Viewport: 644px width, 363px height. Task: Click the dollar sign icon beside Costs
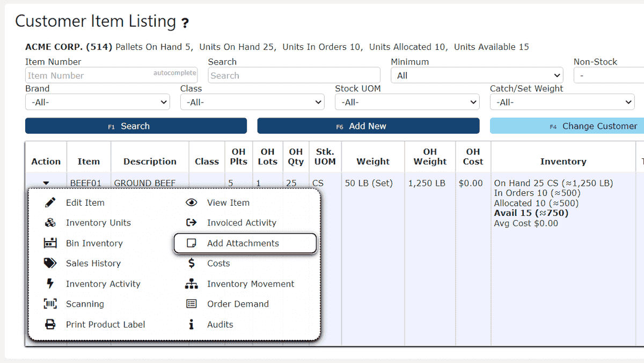[192, 263]
